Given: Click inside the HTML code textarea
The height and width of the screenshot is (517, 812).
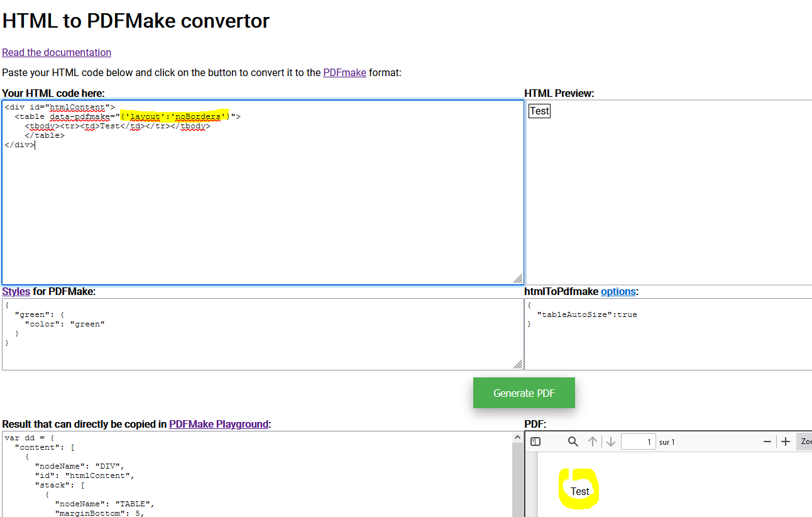Looking at the screenshot, I should pos(263,192).
